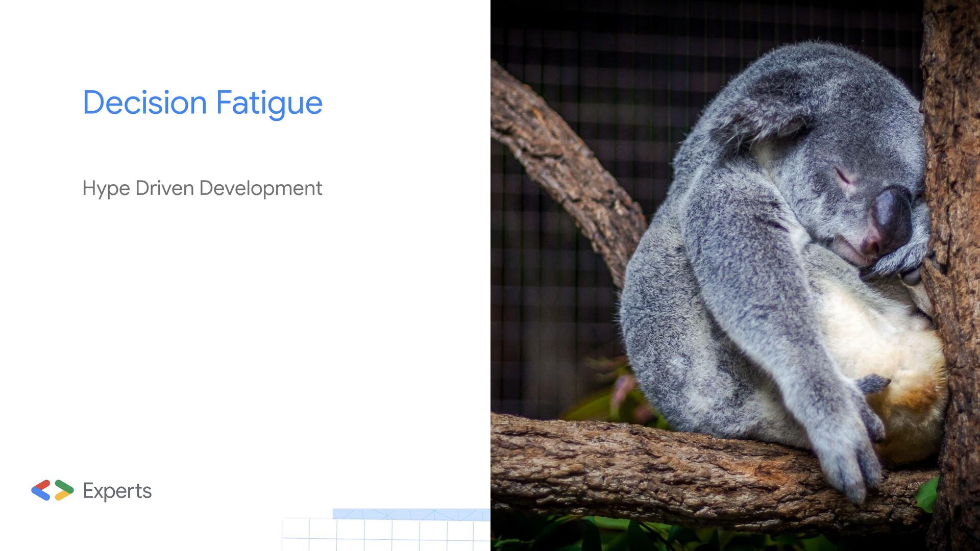
Task: Click the green leaf at bottom right
Action: click(927, 495)
